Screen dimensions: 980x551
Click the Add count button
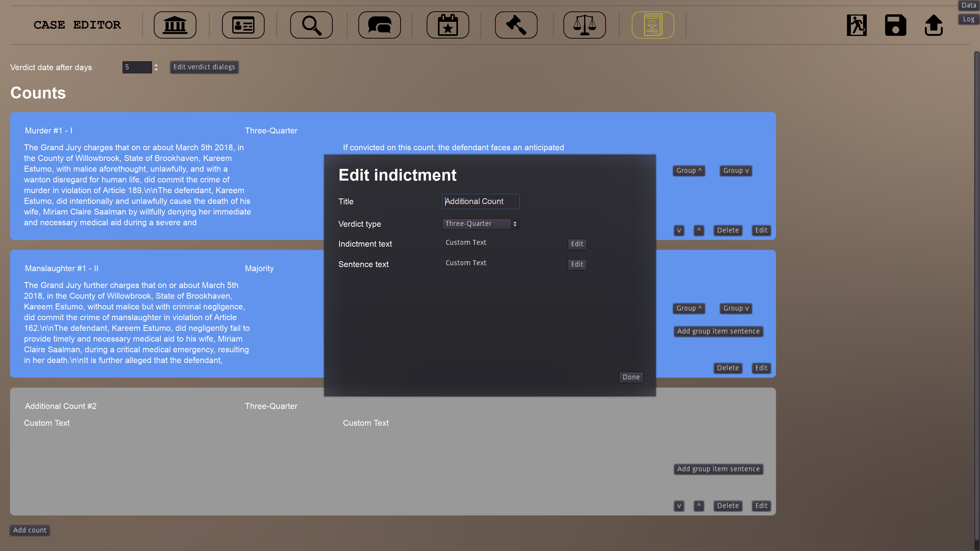pyautogui.click(x=30, y=530)
